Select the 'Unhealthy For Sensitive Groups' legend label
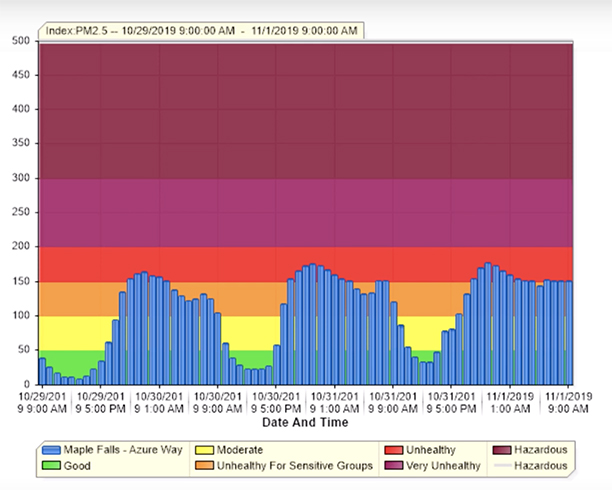 click(297, 466)
